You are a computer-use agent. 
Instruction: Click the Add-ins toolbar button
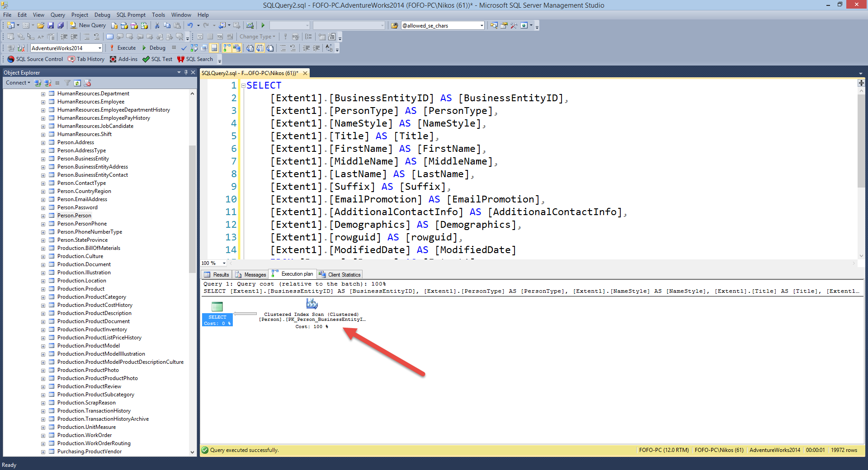(x=123, y=59)
